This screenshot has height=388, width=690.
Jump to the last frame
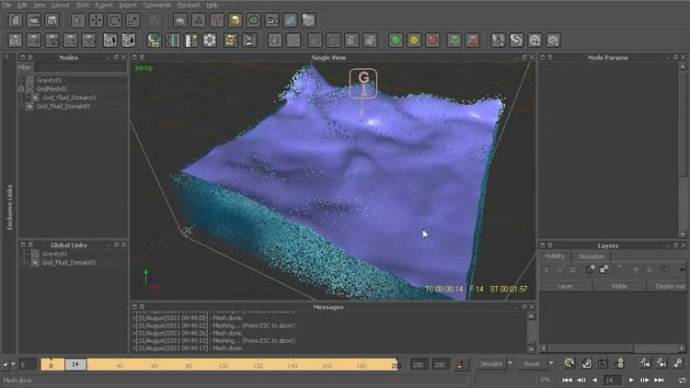pos(659,380)
